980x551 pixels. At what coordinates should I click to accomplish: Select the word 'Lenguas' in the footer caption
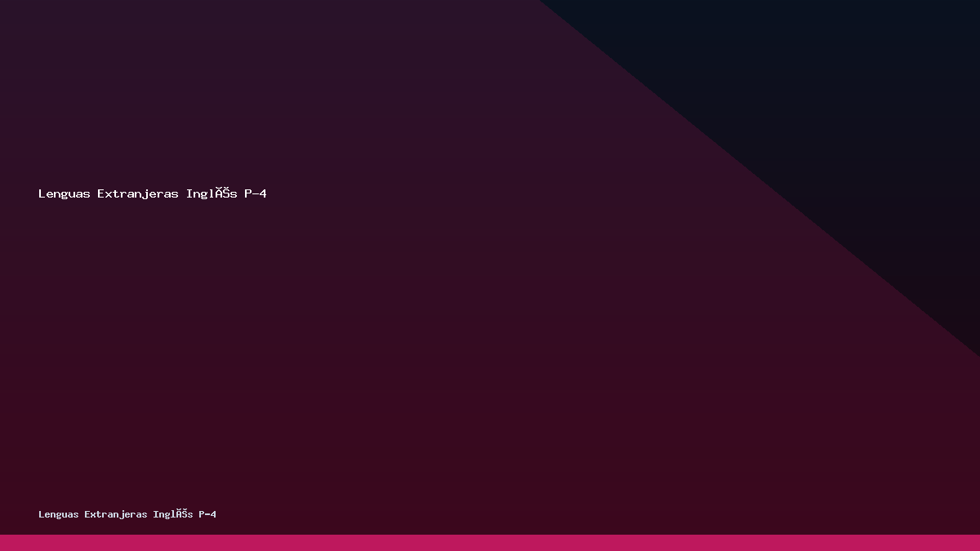click(x=59, y=514)
